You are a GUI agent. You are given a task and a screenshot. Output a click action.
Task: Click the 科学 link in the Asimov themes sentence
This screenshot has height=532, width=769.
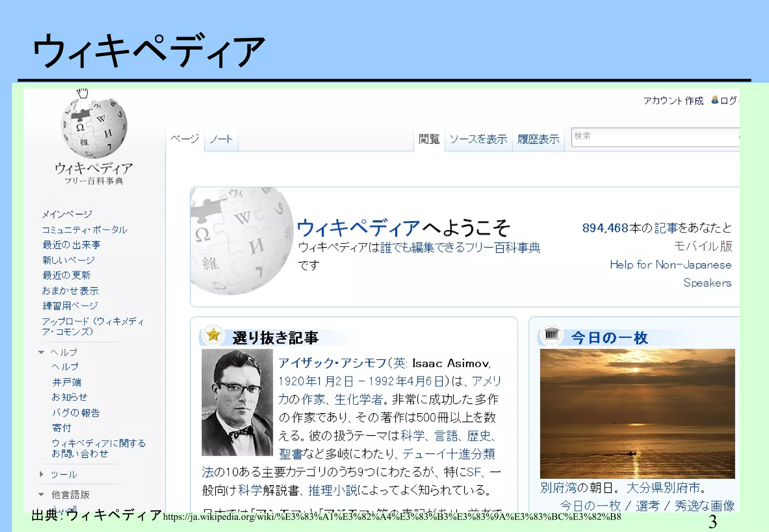(x=412, y=436)
